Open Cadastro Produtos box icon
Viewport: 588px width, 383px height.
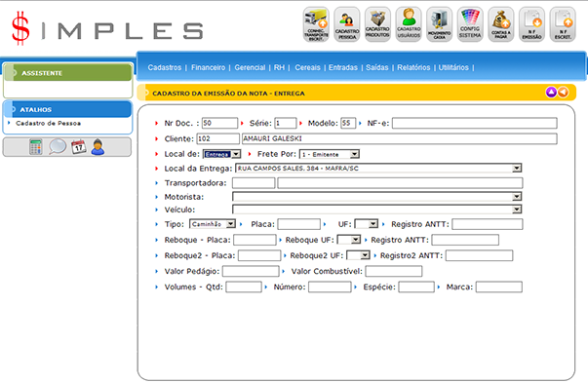click(377, 24)
